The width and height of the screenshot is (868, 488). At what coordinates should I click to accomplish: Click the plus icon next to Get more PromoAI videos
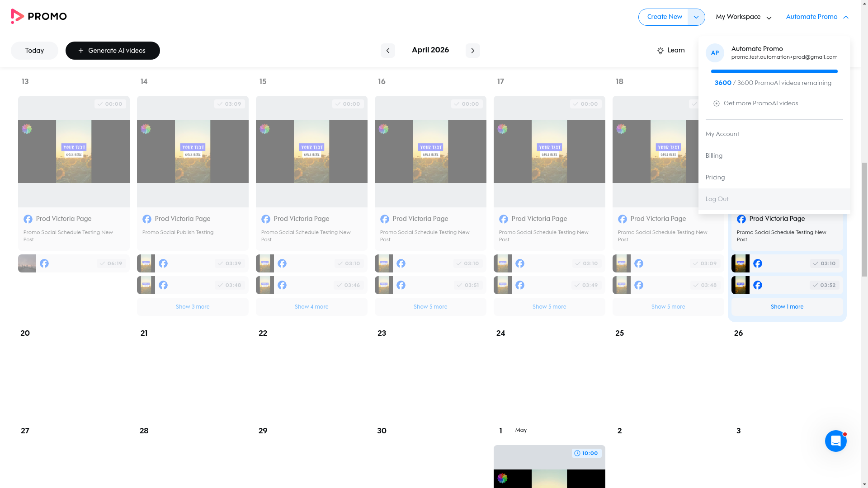[x=717, y=103]
